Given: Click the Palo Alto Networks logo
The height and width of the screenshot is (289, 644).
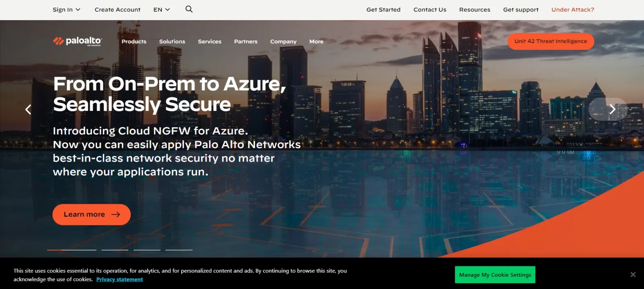Looking at the screenshot, I should pyautogui.click(x=78, y=41).
